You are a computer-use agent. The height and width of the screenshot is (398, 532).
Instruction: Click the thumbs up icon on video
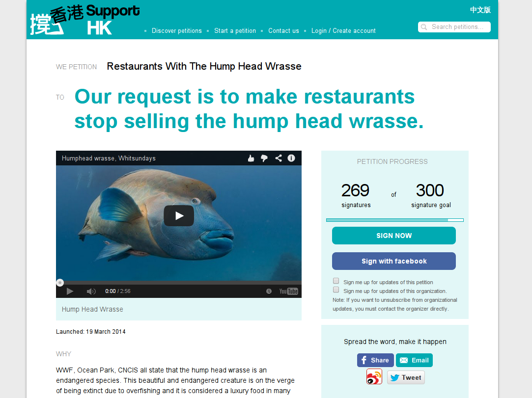[x=251, y=159]
